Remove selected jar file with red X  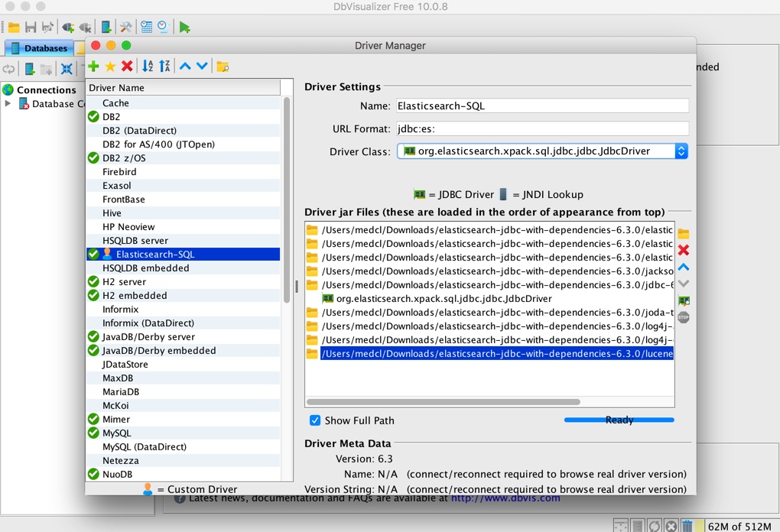click(684, 250)
